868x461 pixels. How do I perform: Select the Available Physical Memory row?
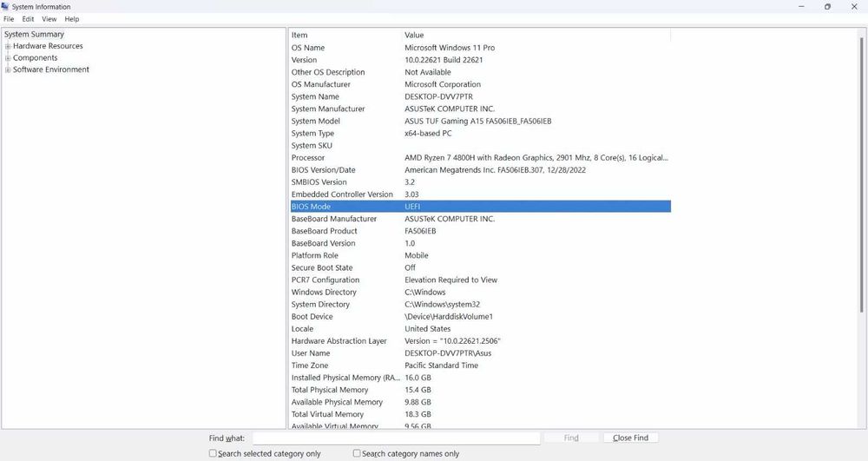(x=480, y=402)
